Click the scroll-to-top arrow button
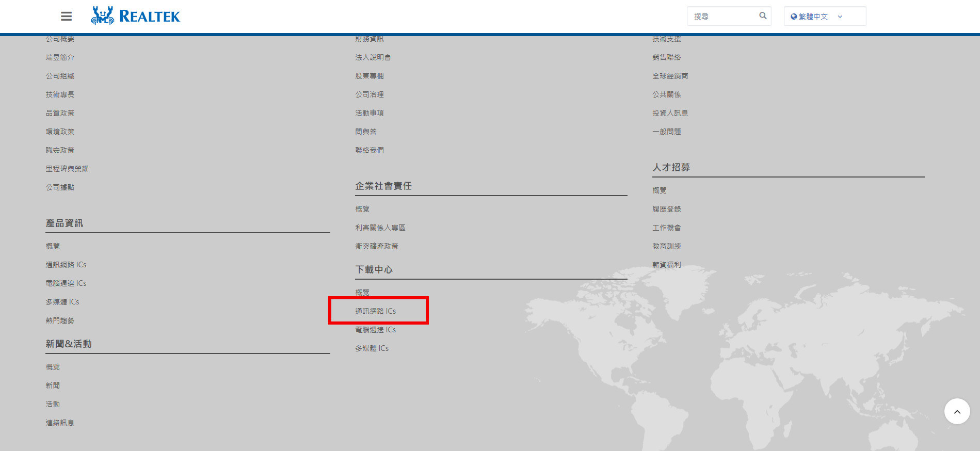The height and width of the screenshot is (451, 980). point(957,411)
